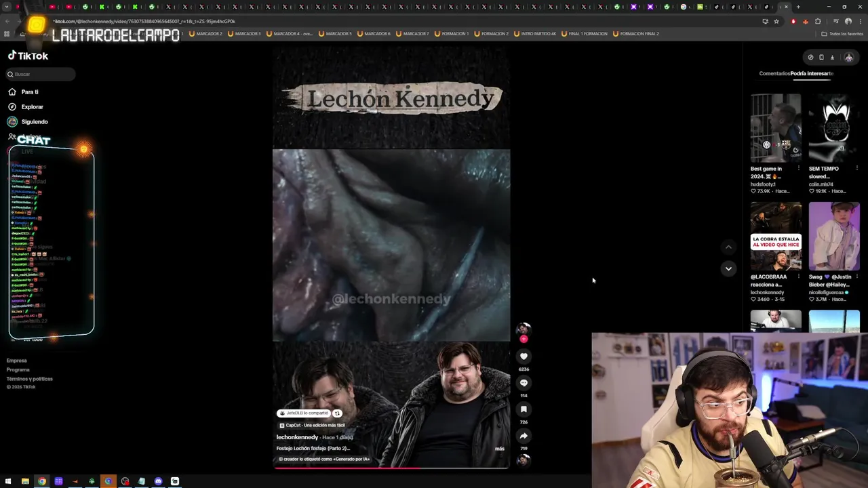Viewport: 868px width, 488px height.
Task: Open download icon in top-right pill
Action: click(x=832, y=58)
